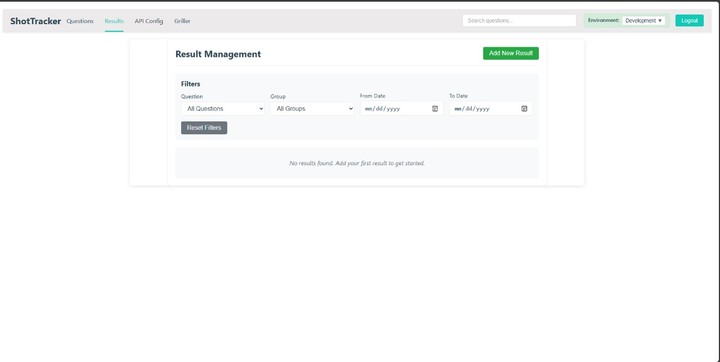This screenshot has height=362, width=720.
Task: Open the From Date calendar picker icon
Action: pos(435,109)
